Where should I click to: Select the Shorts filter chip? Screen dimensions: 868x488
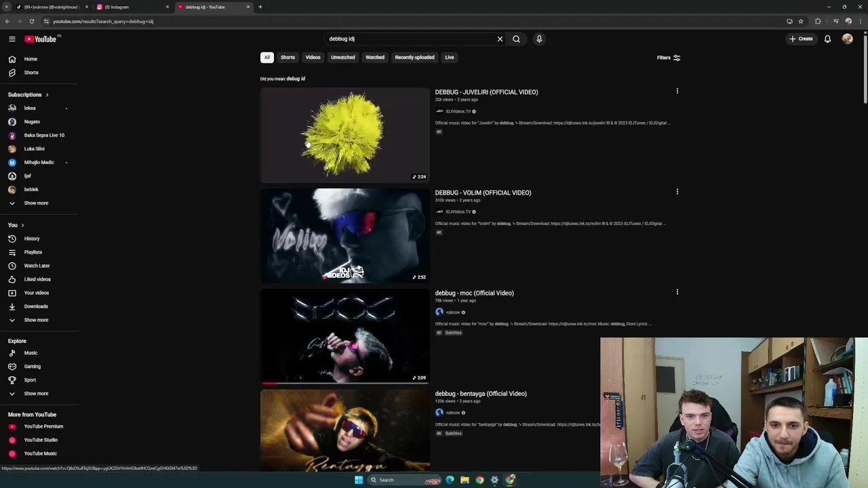(x=288, y=58)
